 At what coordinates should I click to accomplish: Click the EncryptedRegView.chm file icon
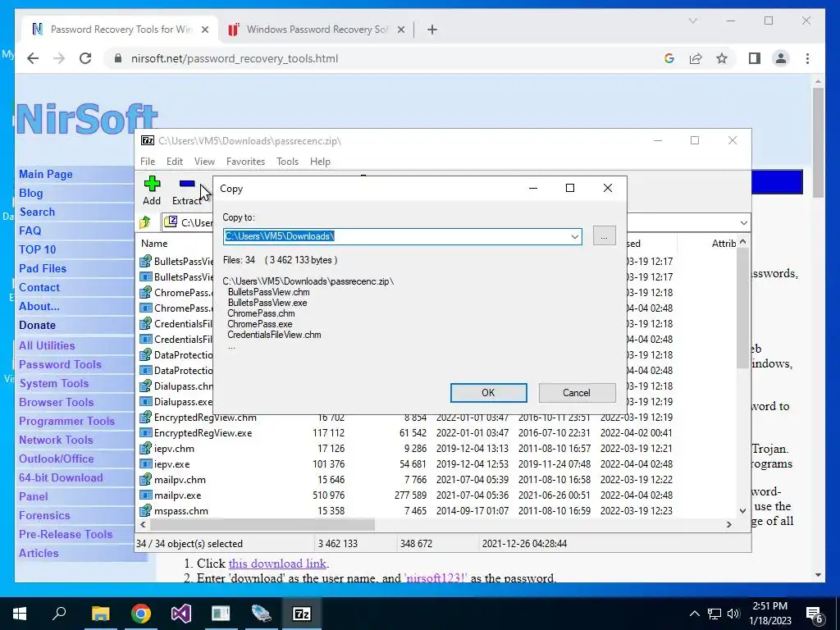tap(146, 418)
